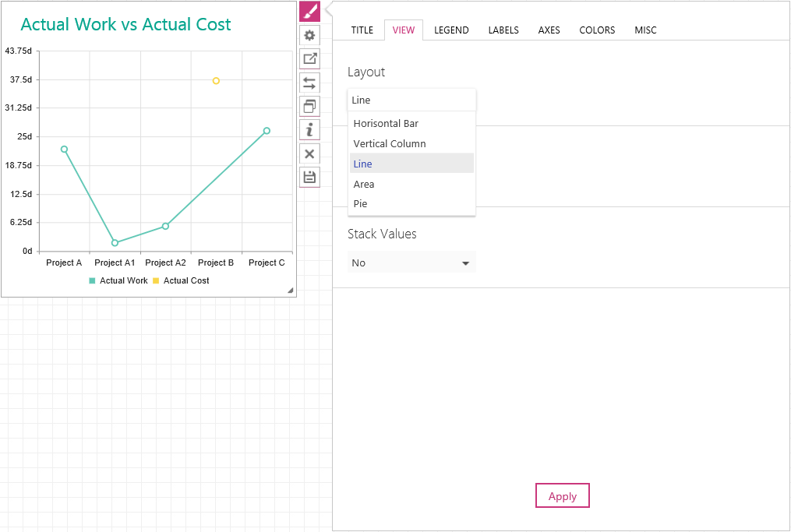Screen dimensions: 791x532
Task: Select the Line layout option
Action: pos(411,164)
